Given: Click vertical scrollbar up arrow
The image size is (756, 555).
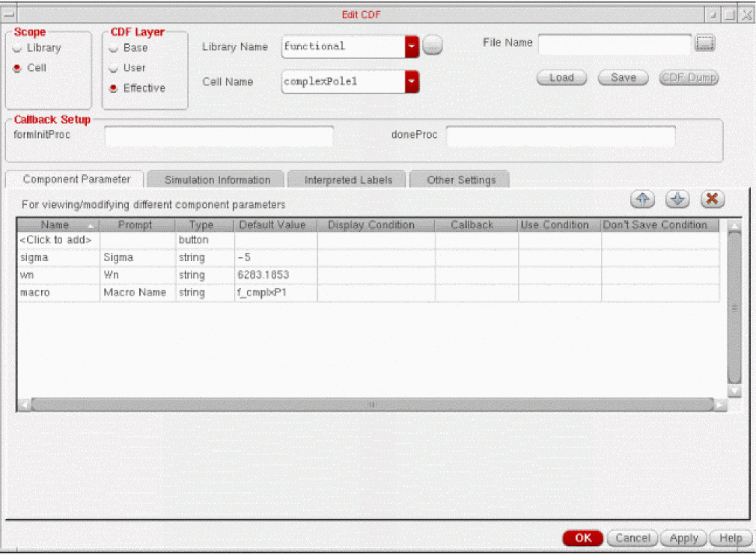Looking at the screenshot, I should pos(734,226).
